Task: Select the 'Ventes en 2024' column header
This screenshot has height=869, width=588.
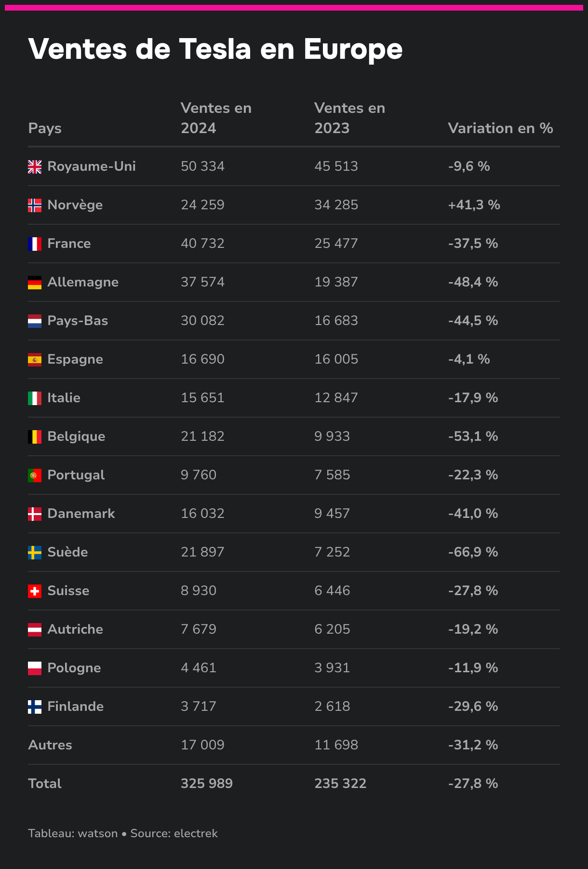Action: [216, 118]
